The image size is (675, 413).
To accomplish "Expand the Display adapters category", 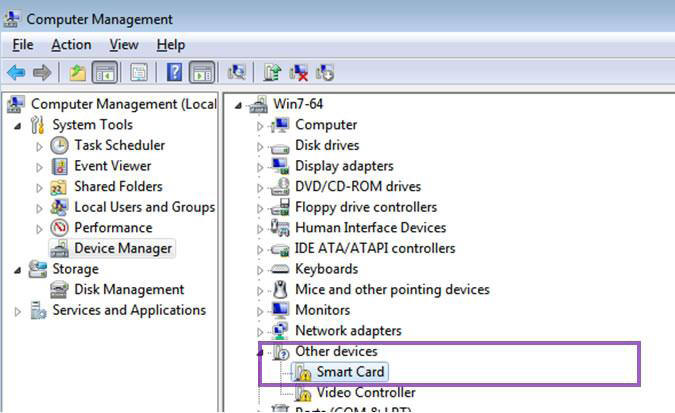I will (x=261, y=166).
